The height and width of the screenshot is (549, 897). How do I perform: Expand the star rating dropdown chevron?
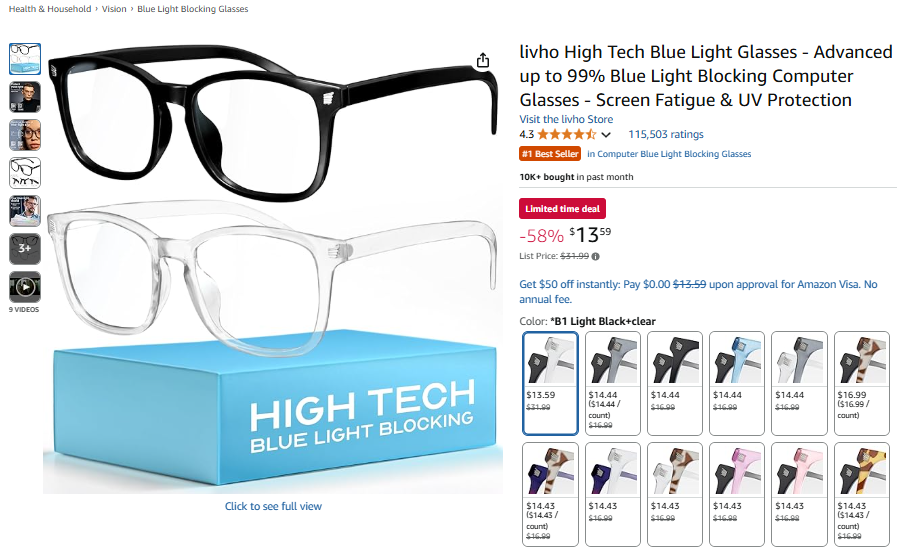[606, 135]
